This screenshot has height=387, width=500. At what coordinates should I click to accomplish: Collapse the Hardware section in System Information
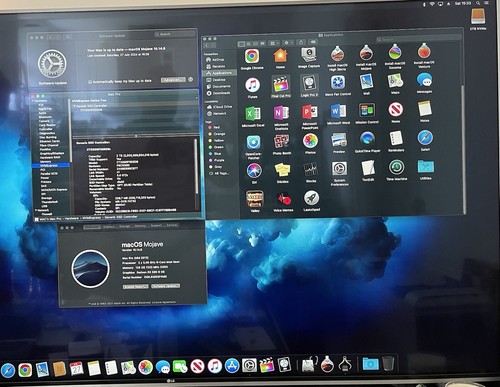(33, 100)
